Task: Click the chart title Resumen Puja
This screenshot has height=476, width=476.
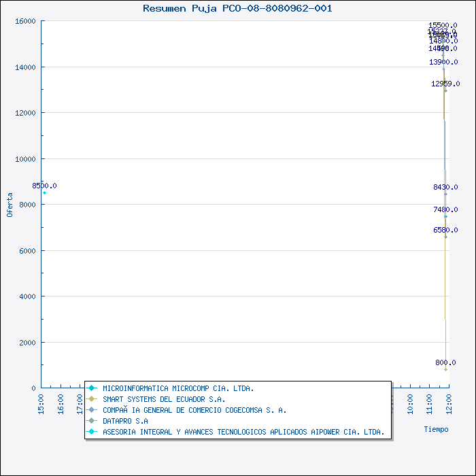Action: pos(237,9)
